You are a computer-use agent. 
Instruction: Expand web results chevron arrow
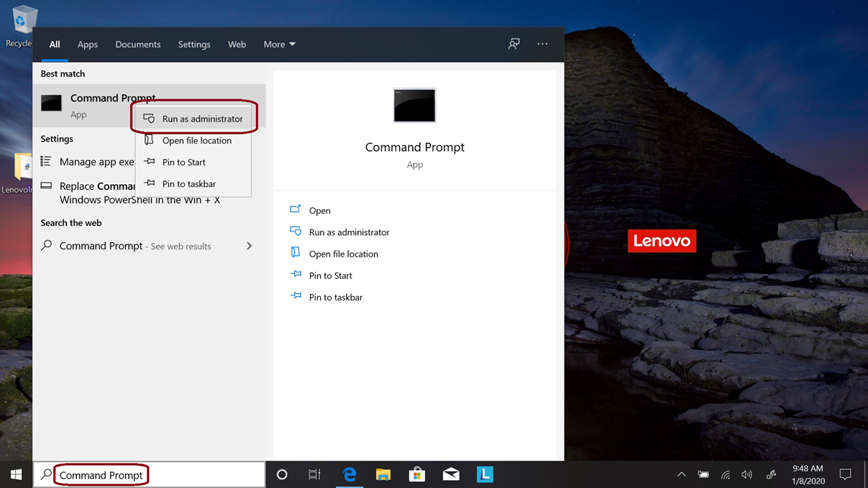(x=250, y=246)
